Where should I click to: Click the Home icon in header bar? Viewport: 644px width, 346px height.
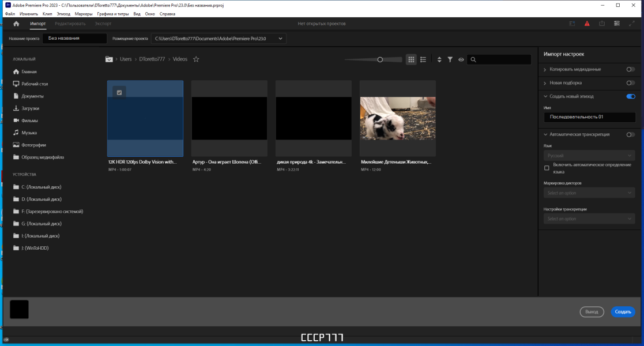[16, 24]
